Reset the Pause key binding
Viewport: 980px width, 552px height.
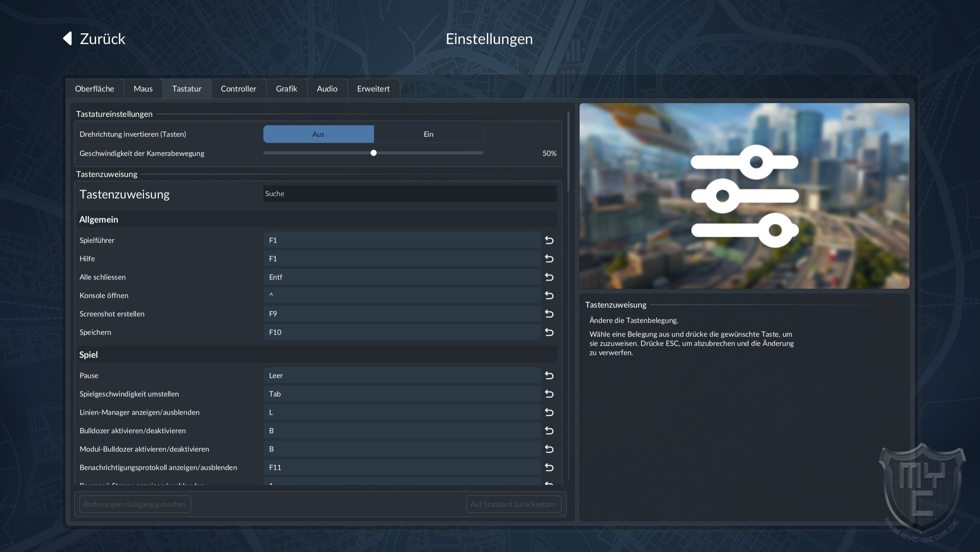point(549,375)
